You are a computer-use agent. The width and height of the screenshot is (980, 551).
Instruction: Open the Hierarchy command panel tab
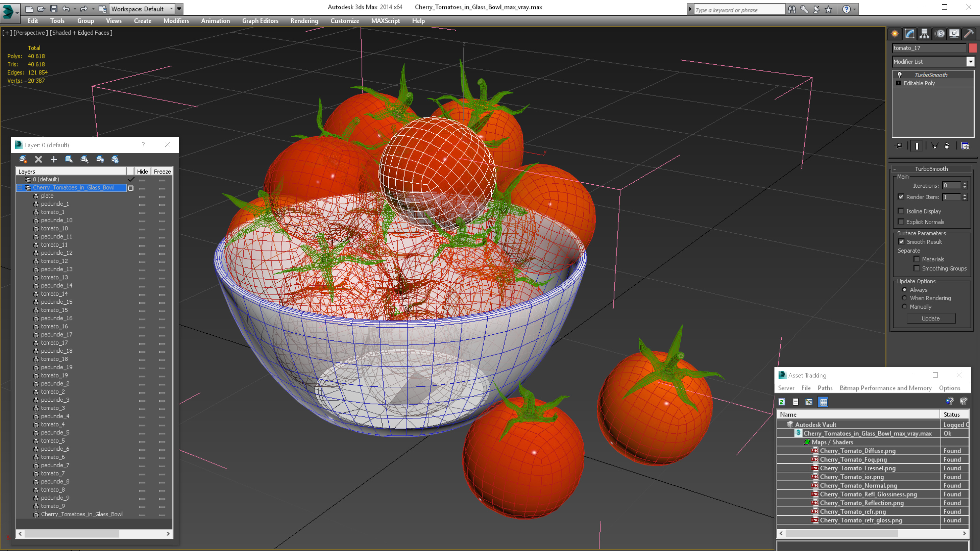click(925, 34)
